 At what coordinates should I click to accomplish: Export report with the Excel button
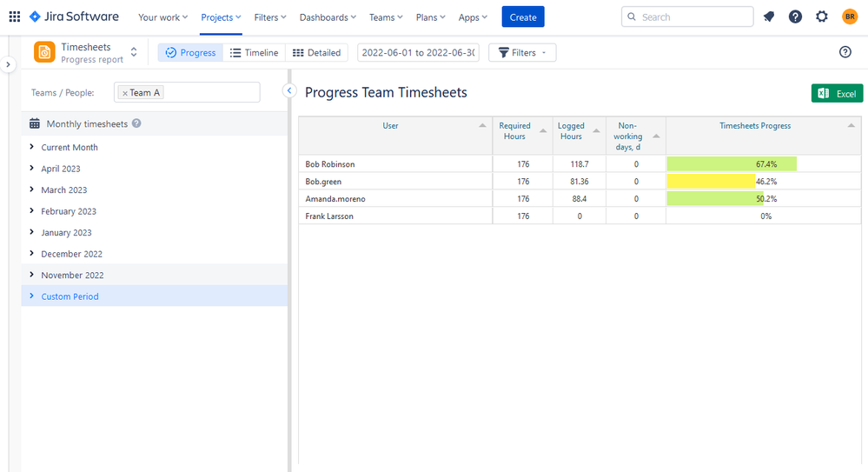pos(837,94)
